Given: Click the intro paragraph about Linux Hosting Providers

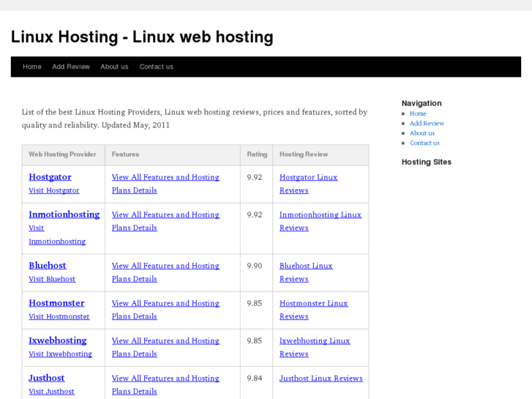Looking at the screenshot, I should tap(195, 119).
